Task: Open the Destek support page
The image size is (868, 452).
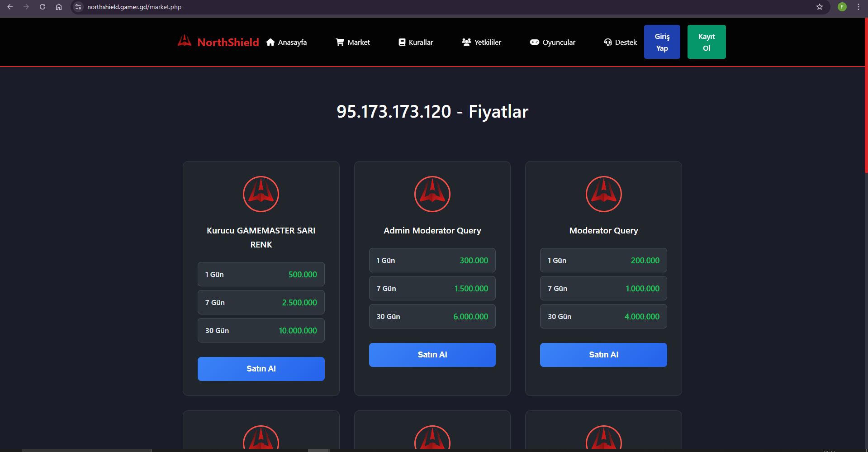Action: click(620, 42)
